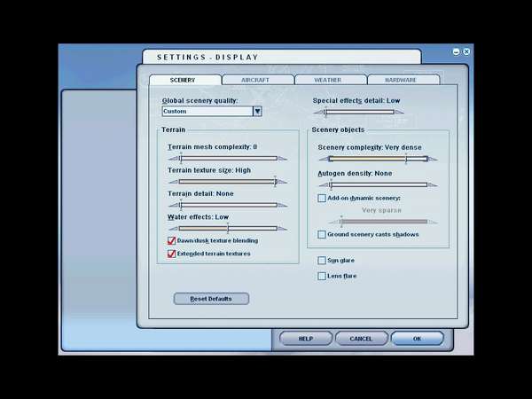
Task: Click the left arrow of Terrain detail slider
Action: tap(173, 206)
